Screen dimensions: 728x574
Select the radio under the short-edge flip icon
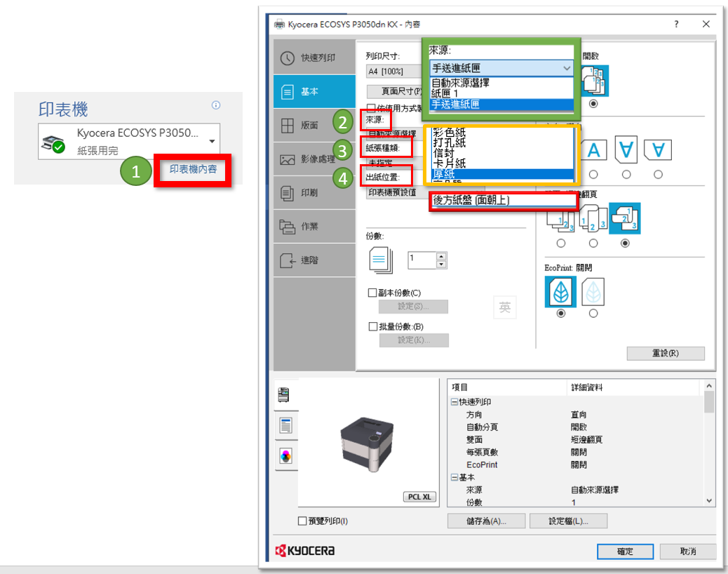pos(625,243)
